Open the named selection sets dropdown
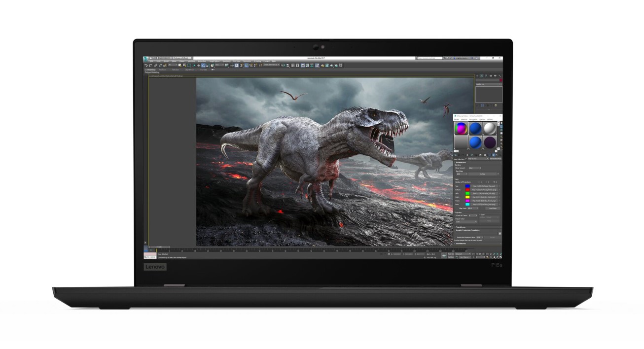Screen dimensions: 644x349 point(271,65)
